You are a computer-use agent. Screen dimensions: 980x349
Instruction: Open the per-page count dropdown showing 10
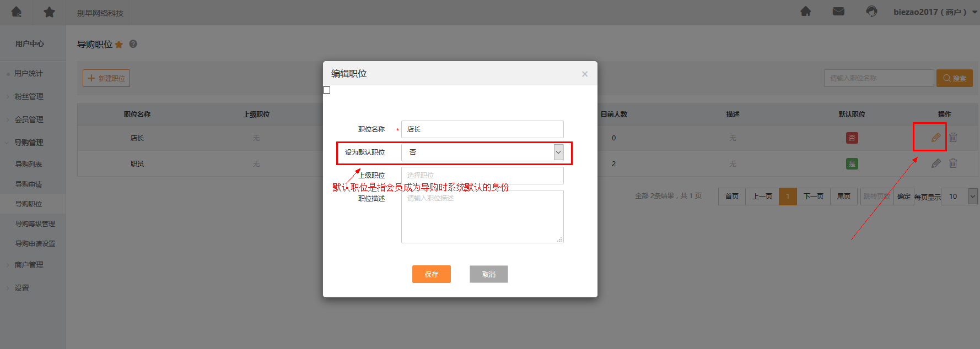960,197
